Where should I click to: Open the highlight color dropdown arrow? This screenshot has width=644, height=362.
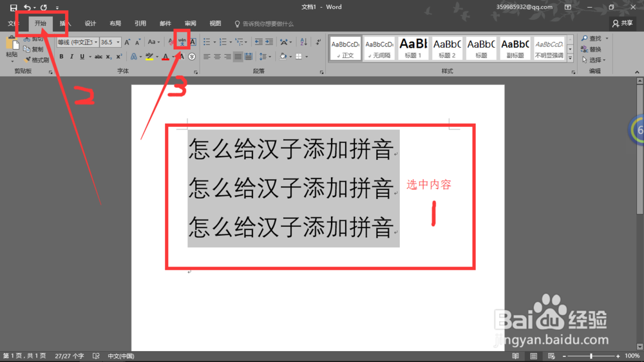click(157, 57)
